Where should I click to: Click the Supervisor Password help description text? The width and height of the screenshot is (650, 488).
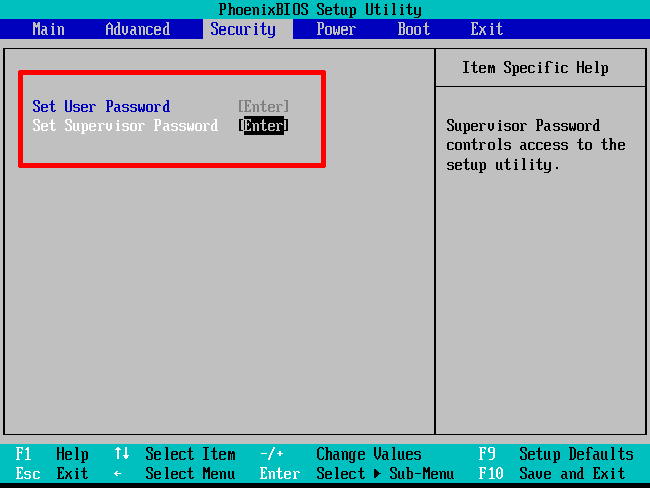(536, 145)
